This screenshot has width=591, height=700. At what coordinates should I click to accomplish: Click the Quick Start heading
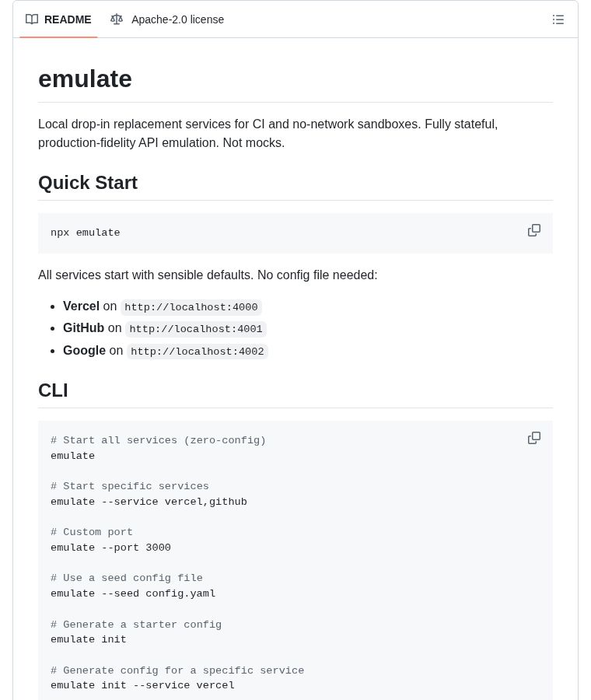coord(88,183)
